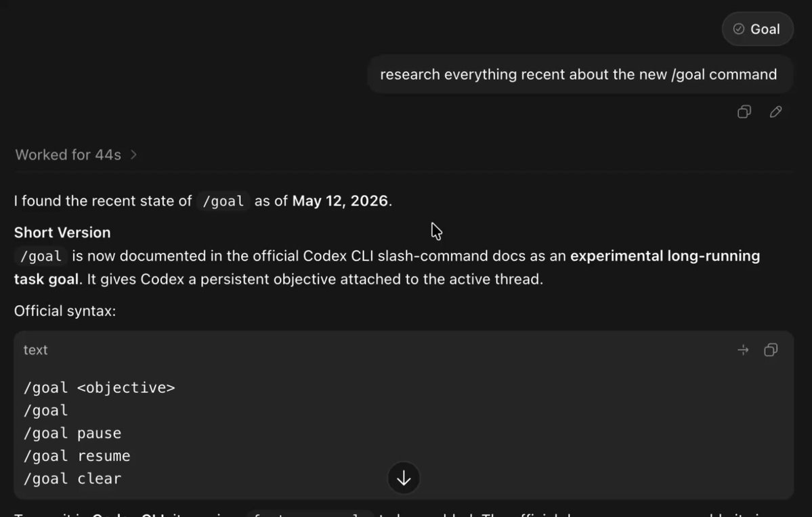This screenshot has height=517, width=812.
Task: Click the /goal <objective> code line
Action: point(100,388)
